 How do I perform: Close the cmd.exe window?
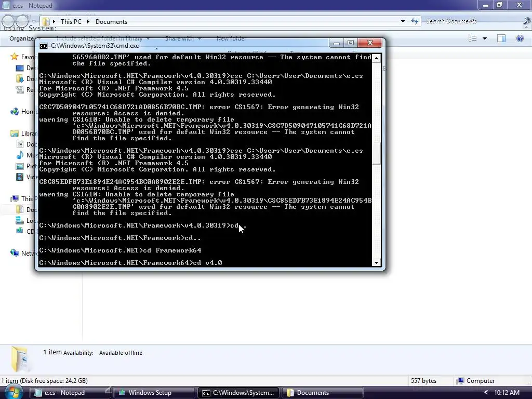pos(370,43)
